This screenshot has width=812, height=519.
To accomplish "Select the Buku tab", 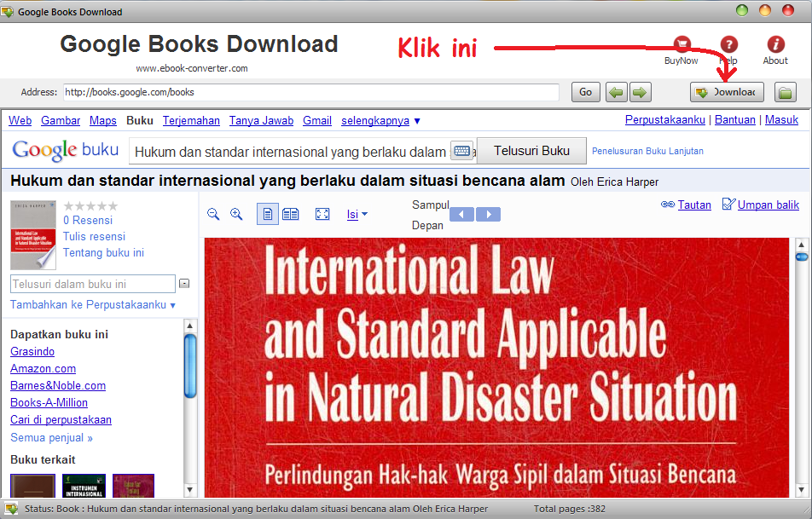I will pyautogui.click(x=140, y=120).
